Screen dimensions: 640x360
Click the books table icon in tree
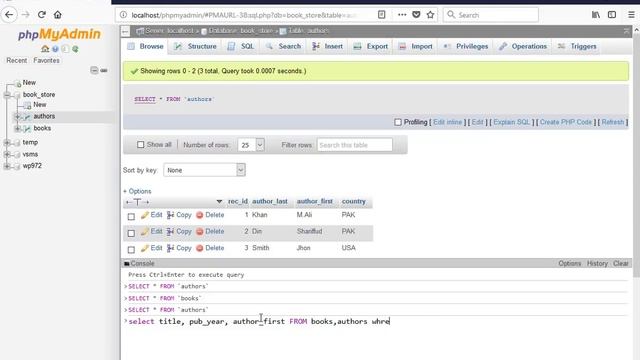click(27, 129)
